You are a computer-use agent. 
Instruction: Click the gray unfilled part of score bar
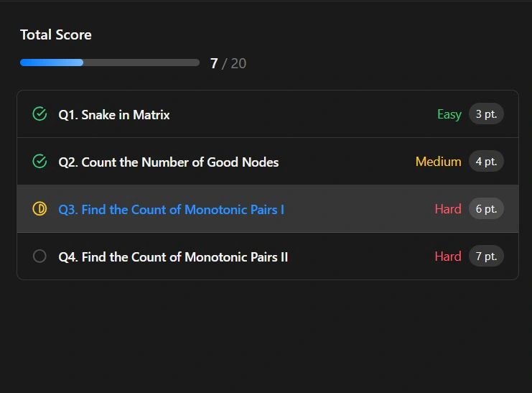(141, 63)
